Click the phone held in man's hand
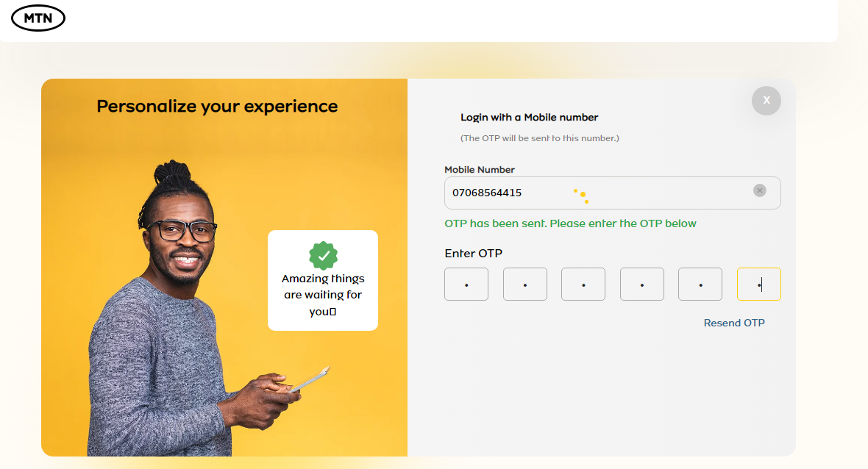Screen dimensions: 868x469 tap(310, 379)
